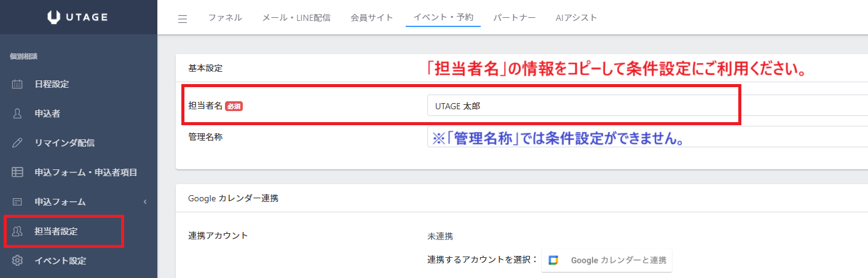Viewport: 868px width, 278px height.
Task: Click the 担当者名 input field with UTAGE 太郎
Action: [647, 106]
